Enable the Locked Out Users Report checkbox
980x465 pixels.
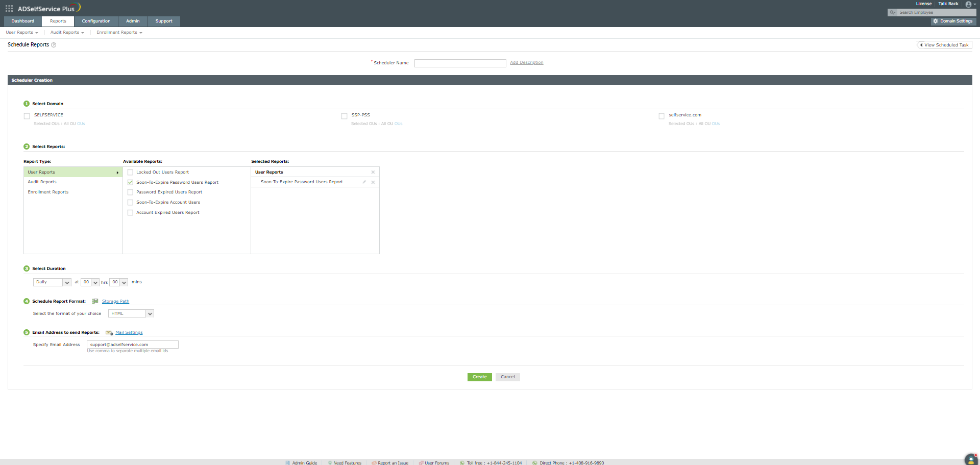coord(130,173)
